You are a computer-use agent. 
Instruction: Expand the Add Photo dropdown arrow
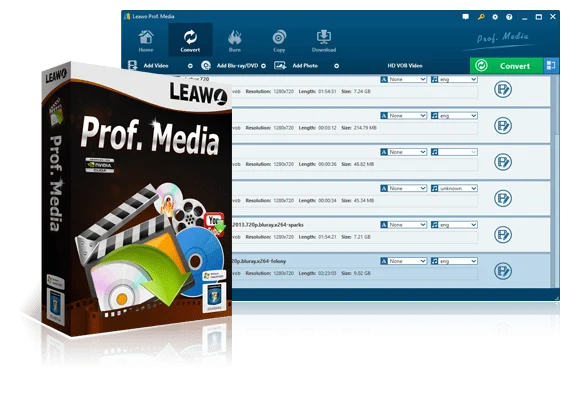coord(336,66)
